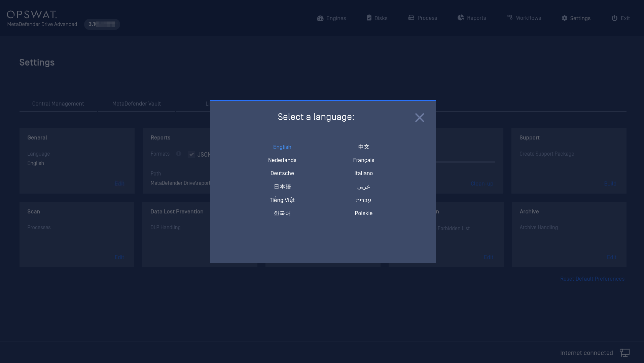Screen dimensions: 644x363
Task: Click the Exit power icon
Action: pos(614,18)
